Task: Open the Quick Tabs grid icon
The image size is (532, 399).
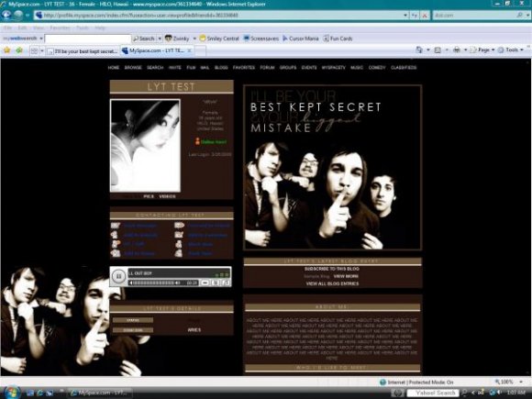Action: coord(34,51)
